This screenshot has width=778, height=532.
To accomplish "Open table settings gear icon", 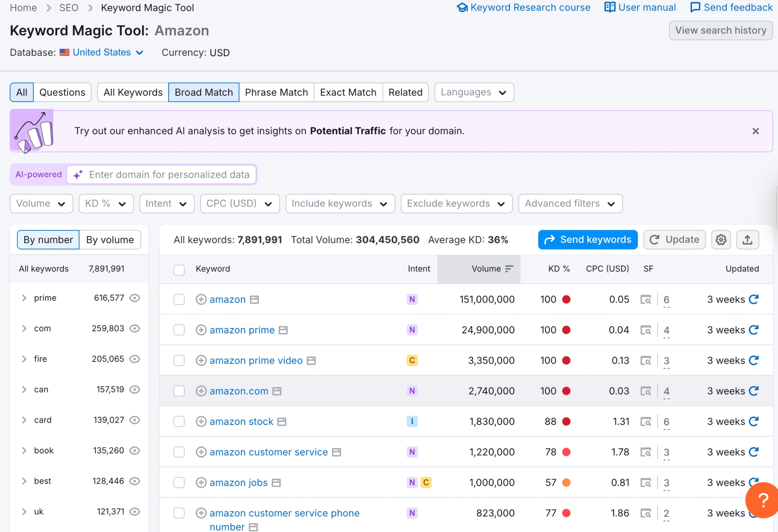I will pos(721,240).
